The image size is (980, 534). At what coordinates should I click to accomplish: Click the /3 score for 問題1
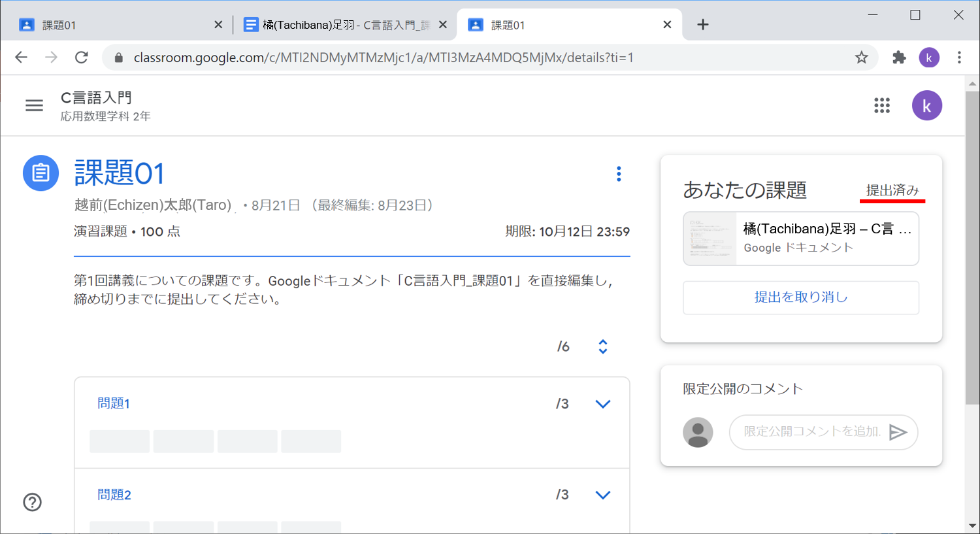(563, 404)
